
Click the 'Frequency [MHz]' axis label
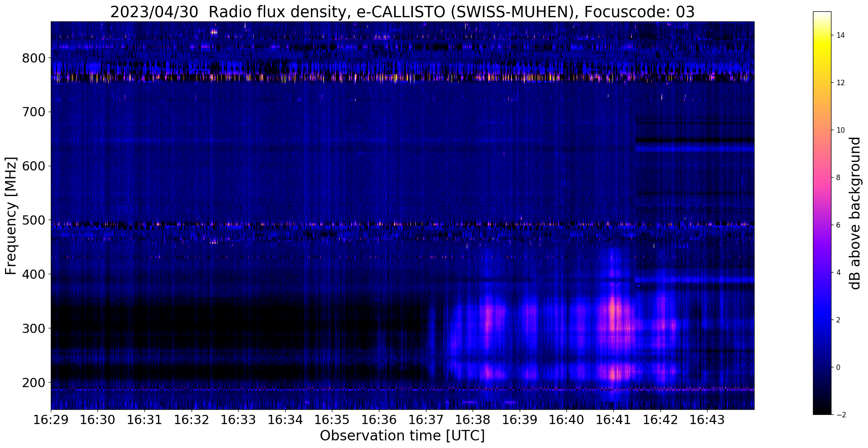pos(11,216)
